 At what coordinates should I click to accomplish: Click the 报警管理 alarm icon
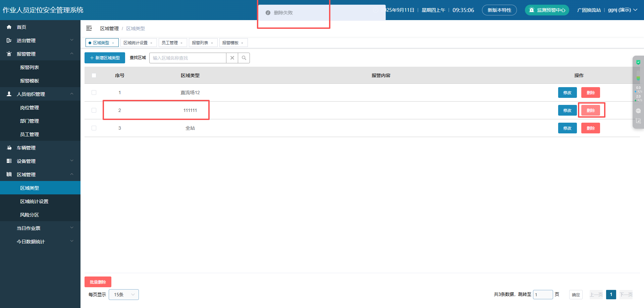tap(9, 54)
